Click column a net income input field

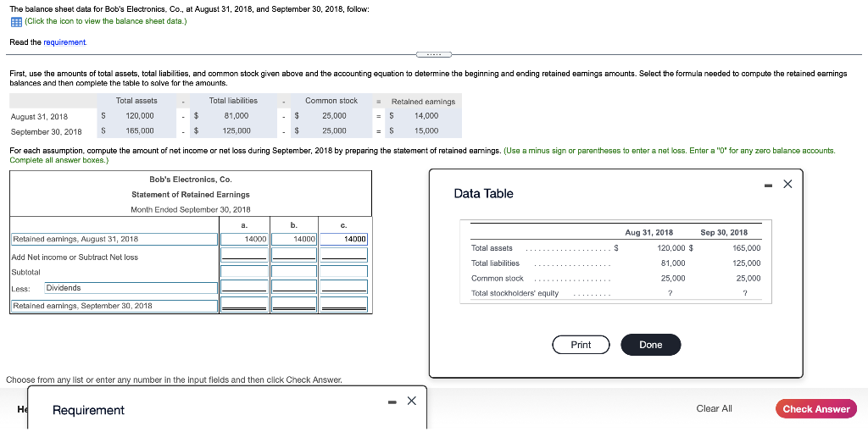tap(244, 254)
